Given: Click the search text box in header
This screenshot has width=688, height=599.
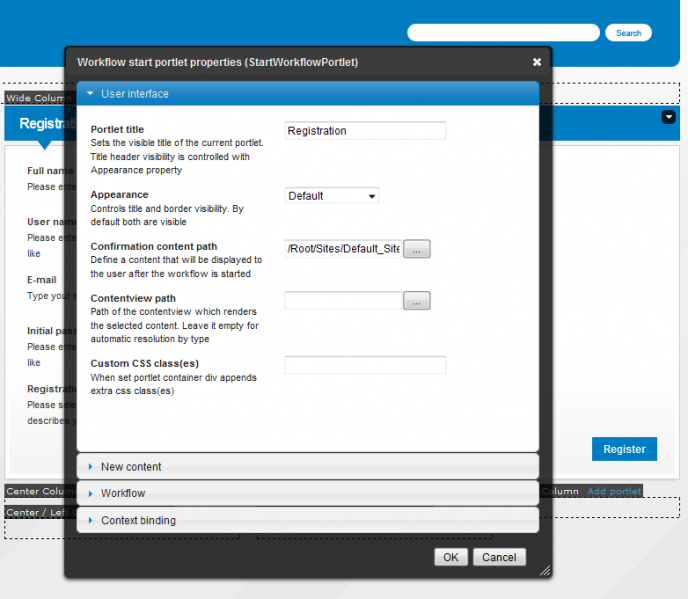Looking at the screenshot, I should tap(503, 33).
